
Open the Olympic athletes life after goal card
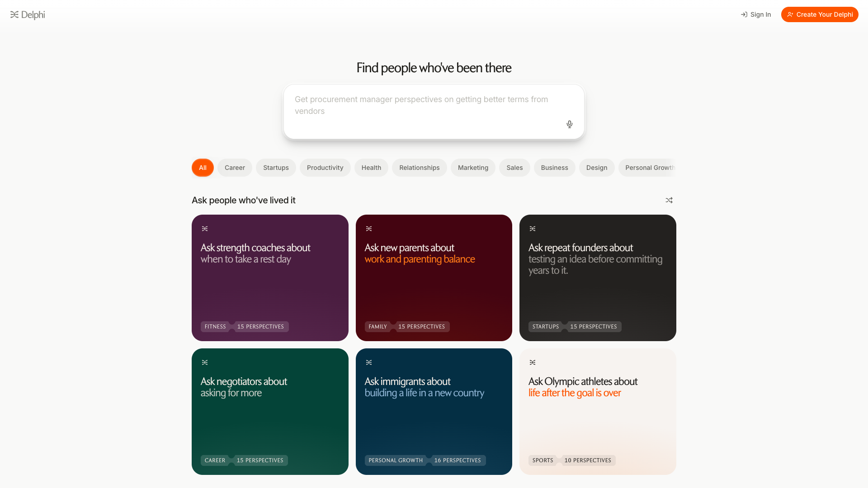click(598, 412)
